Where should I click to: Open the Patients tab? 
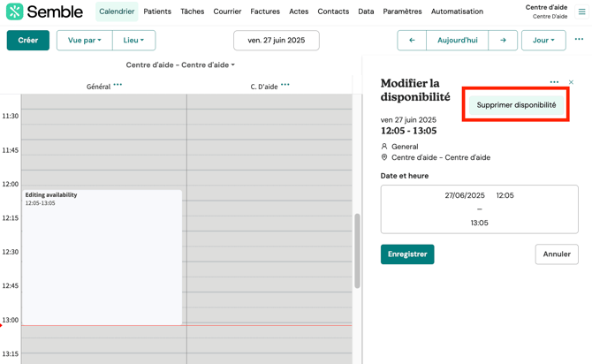point(157,11)
